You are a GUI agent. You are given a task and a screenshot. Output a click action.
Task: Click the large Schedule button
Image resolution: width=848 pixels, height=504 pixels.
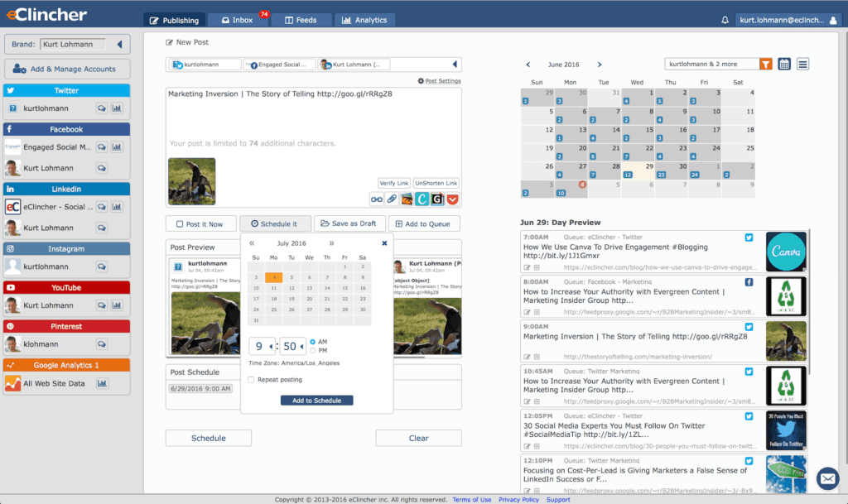[208, 438]
